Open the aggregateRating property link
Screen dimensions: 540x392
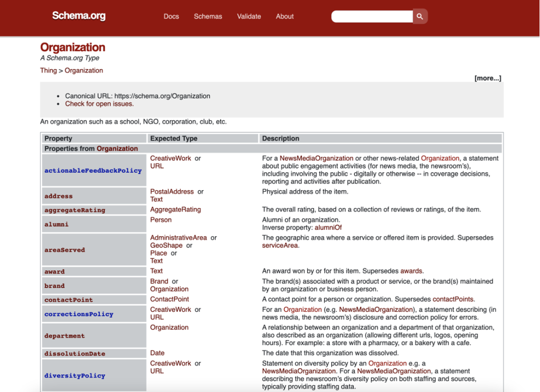(x=75, y=210)
